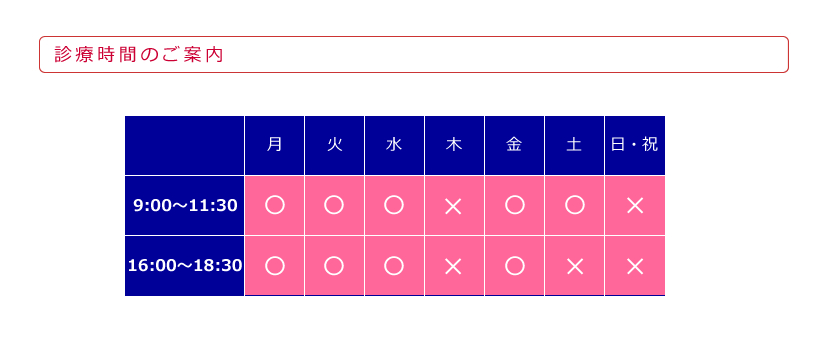The image size is (830, 360).
Task: Click the 日・祝 header cell
Action: [x=635, y=145]
